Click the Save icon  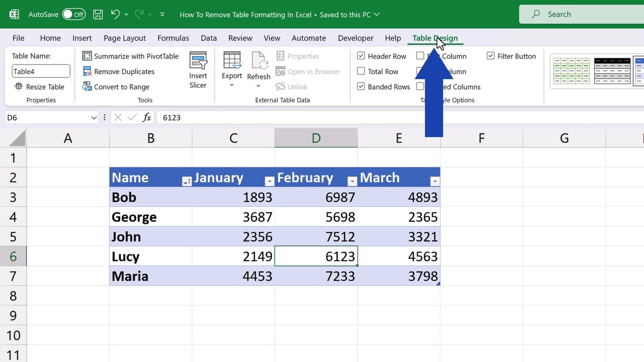(x=98, y=14)
